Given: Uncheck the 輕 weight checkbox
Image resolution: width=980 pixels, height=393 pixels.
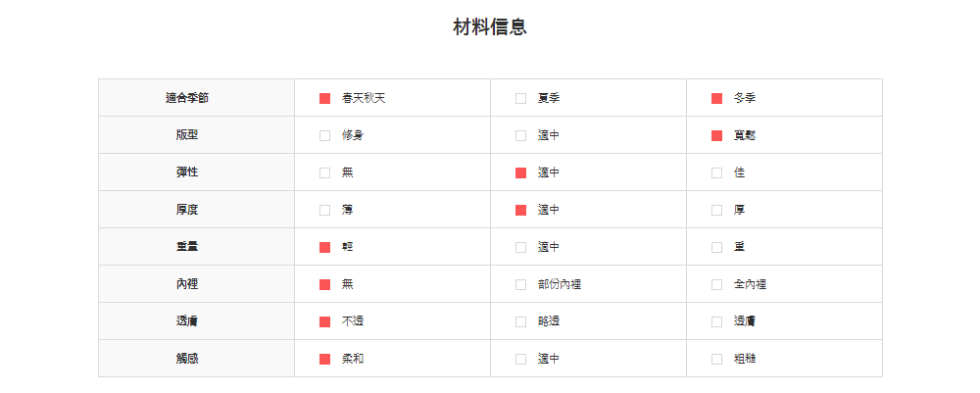Looking at the screenshot, I should pyautogui.click(x=324, y=247).
